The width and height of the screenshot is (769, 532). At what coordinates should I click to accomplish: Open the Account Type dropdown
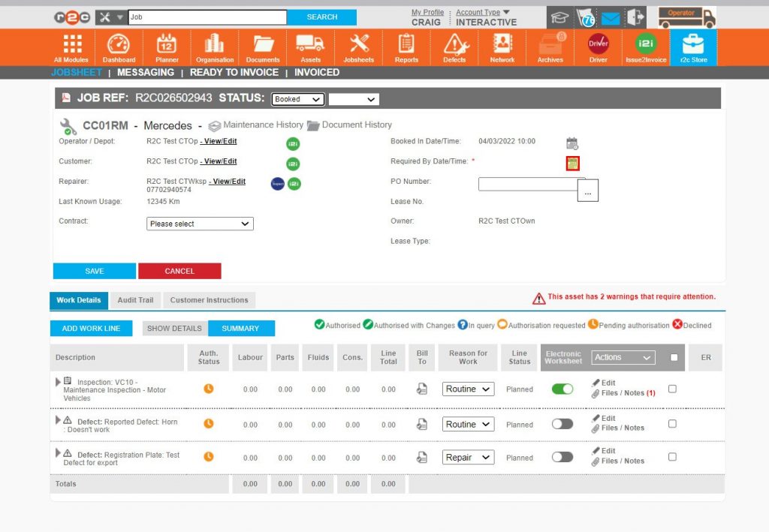483,12
